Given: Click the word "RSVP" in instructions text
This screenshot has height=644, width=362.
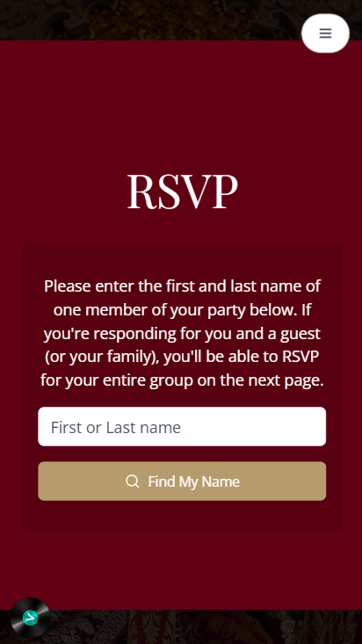Looking at the screenshot, I should point(300,357).
